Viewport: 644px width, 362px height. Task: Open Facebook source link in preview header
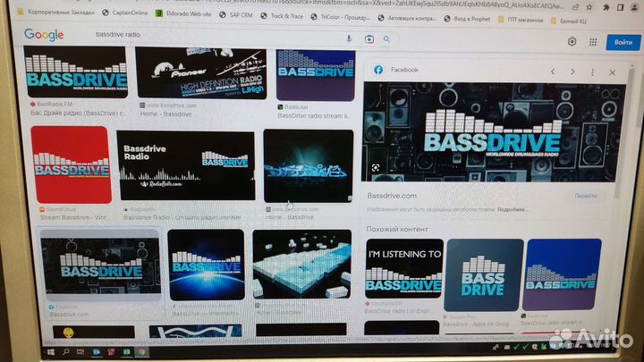(396, 70)
